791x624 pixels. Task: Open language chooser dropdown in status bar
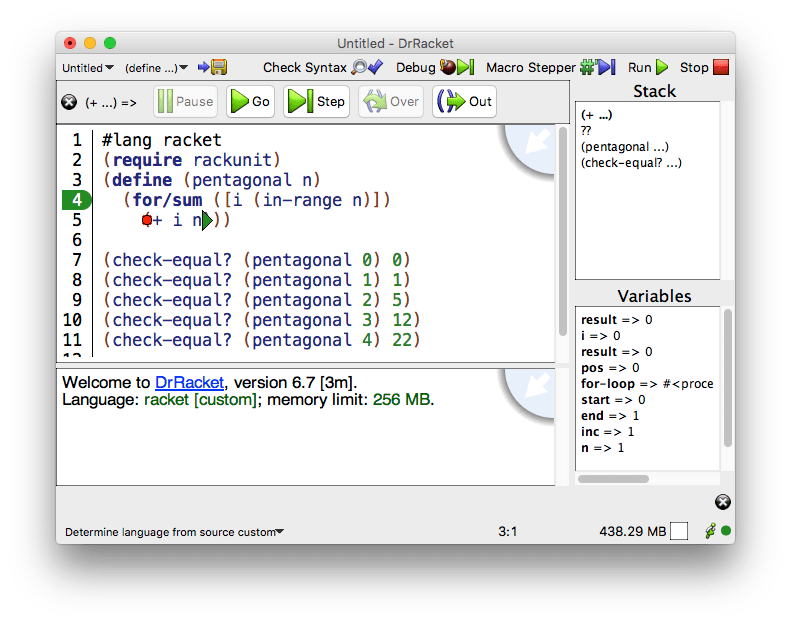(x=175, y=532)
